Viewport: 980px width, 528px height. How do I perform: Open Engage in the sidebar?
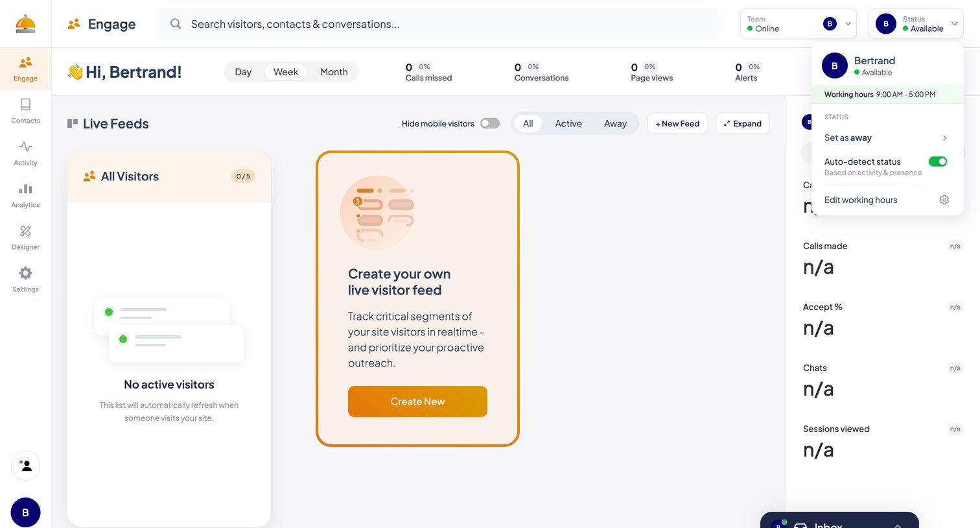[25, 69]
